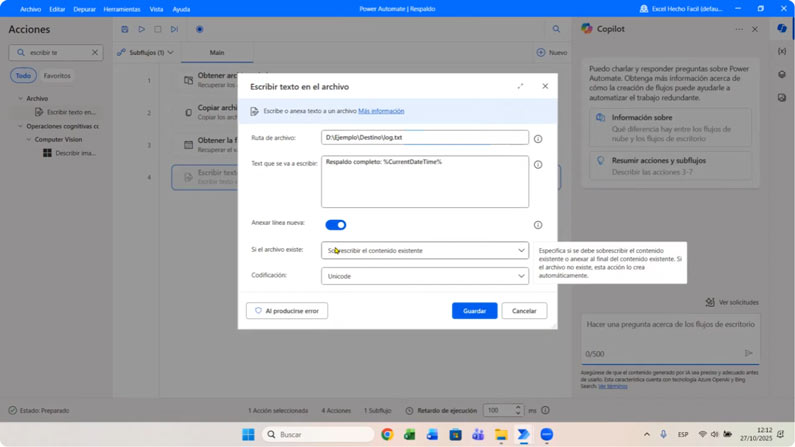Click the search icon in flow toolbar
This screenshot has width=795, height=447.
click(x=556, y=29)
